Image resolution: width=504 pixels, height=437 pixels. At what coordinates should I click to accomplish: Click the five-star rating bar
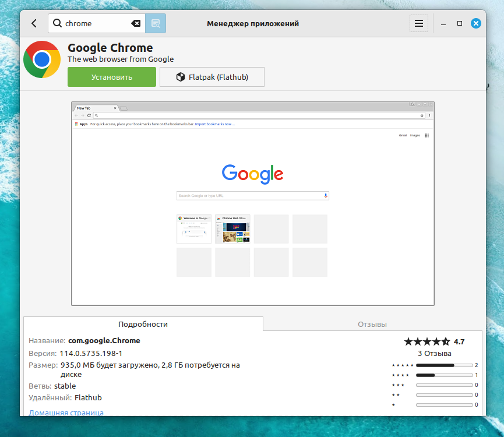[444, 365]
